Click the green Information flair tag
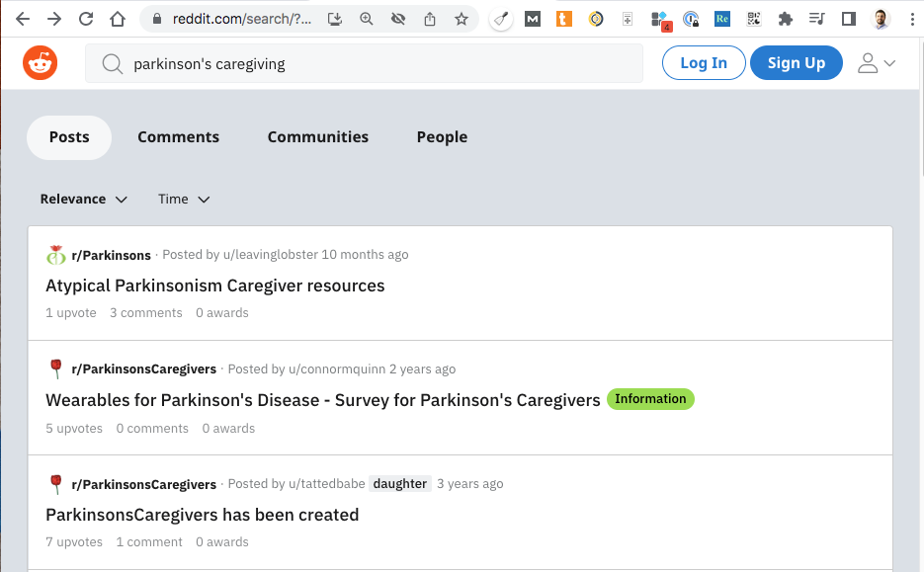The width and height of the screenshot is (924, 572). (x=650, y=399)
